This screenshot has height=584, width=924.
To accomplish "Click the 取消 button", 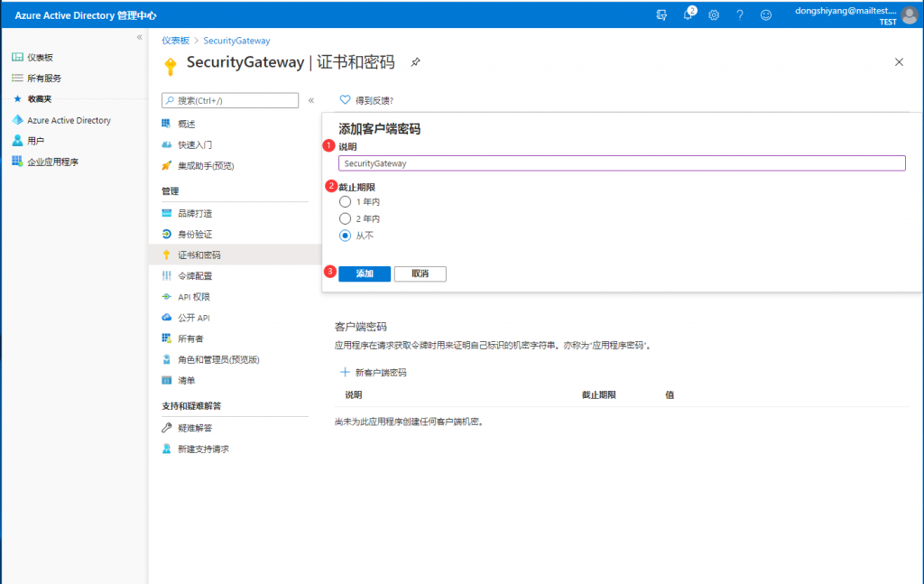I will click(x=420, y=273).
